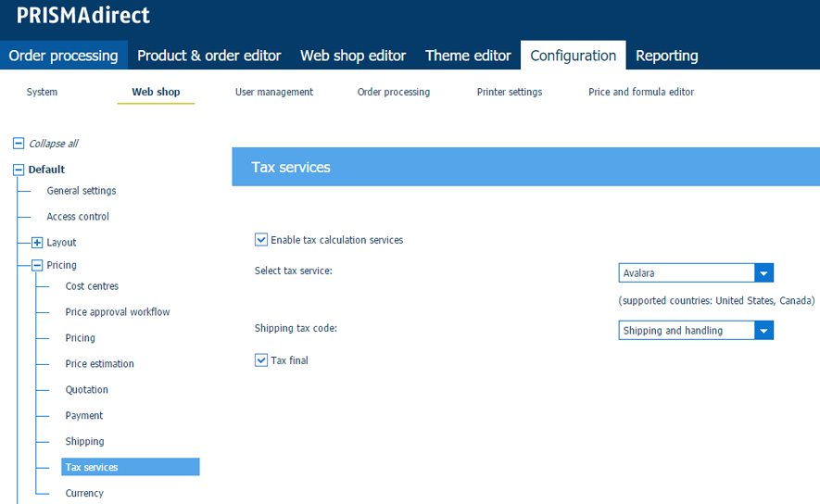This screenshot has width=820, height=504.
Task: Collapse all tree nodes using minus icon
Action: [19, 144]
